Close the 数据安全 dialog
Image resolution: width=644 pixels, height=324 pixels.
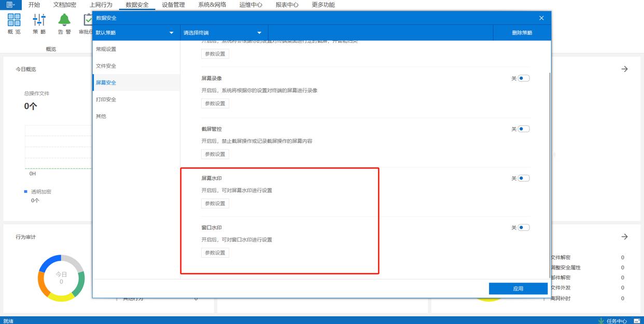click(x=541, y=18)
